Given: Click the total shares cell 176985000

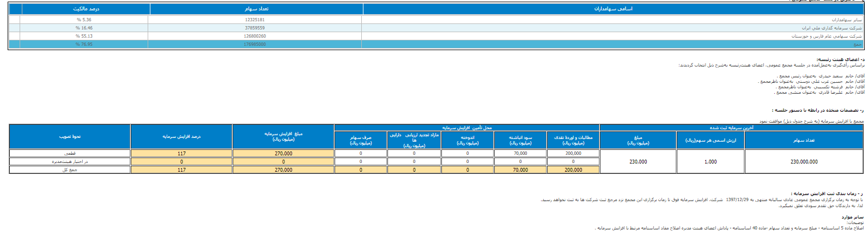Looking at the screenshot, I should (255, 44).
